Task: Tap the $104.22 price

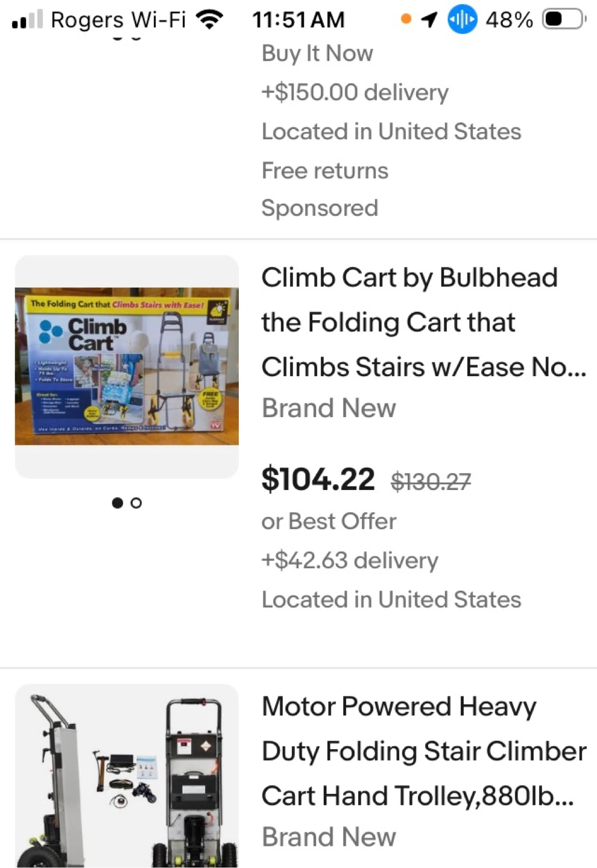Action: click(318, 480)
